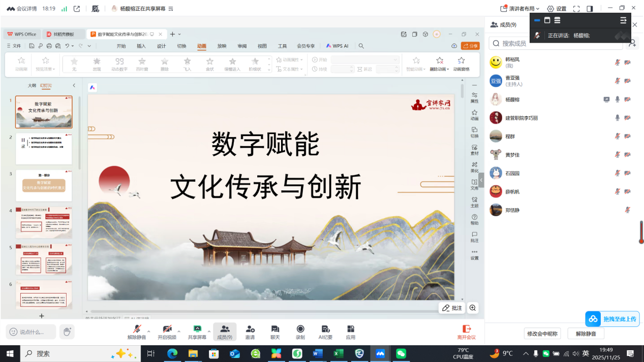Toggle microphone with 解除静音 in the bottom toolbar

[136, 332]
